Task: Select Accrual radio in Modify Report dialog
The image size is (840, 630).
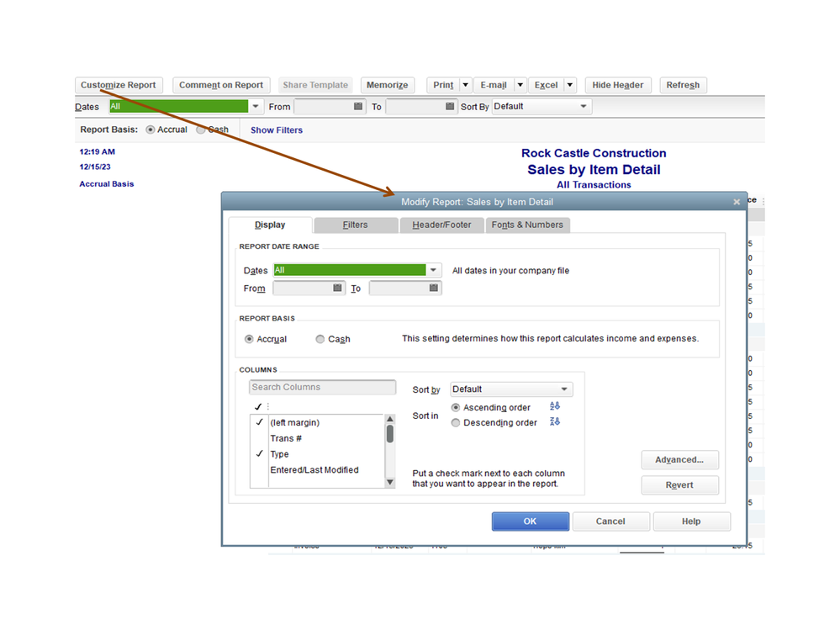Action: 249,339
